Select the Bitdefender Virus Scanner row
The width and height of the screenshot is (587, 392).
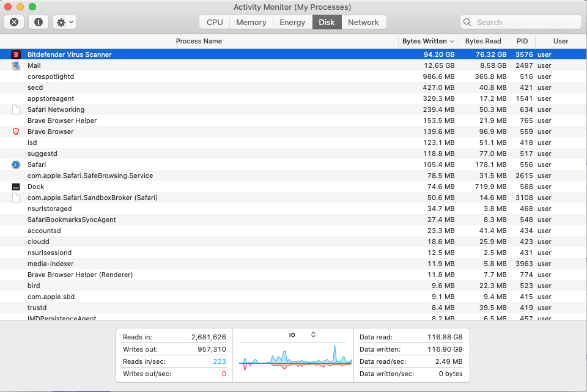coord(293,54)
